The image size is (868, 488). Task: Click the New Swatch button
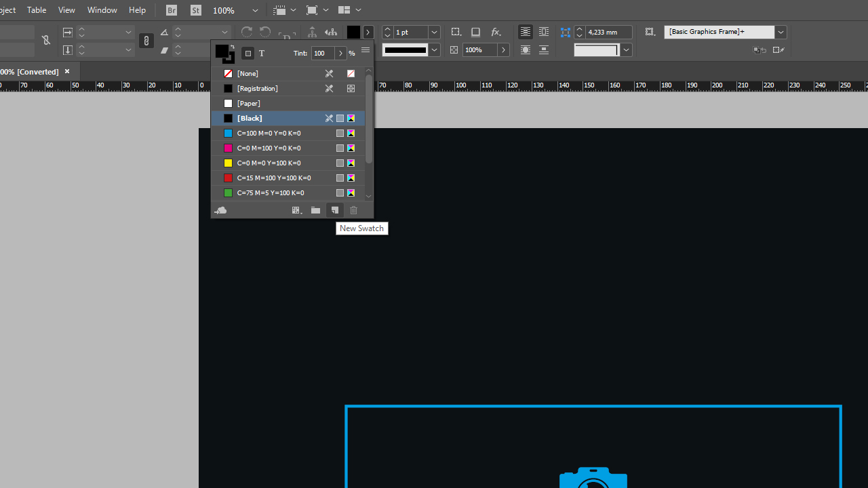click(x=334, y=211)
